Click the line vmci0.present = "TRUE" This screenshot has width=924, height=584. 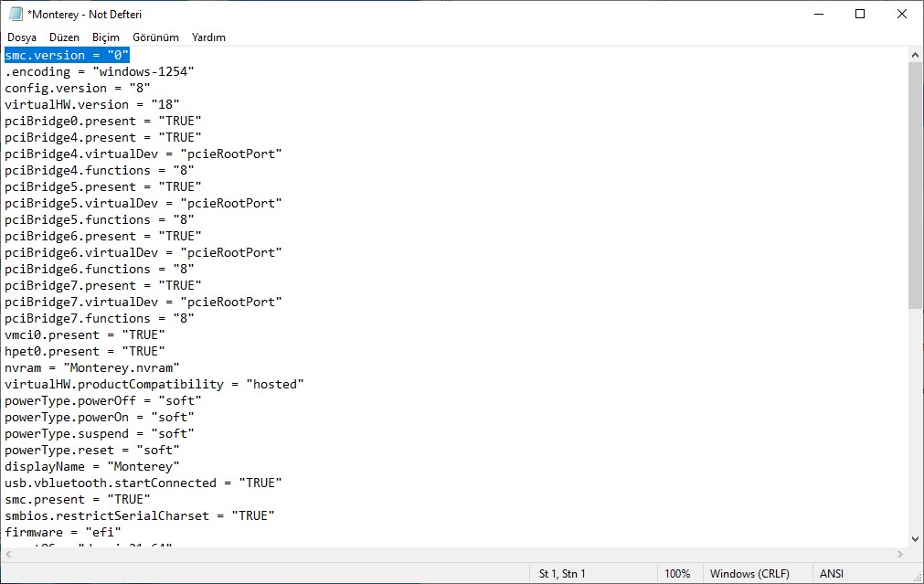84,335
